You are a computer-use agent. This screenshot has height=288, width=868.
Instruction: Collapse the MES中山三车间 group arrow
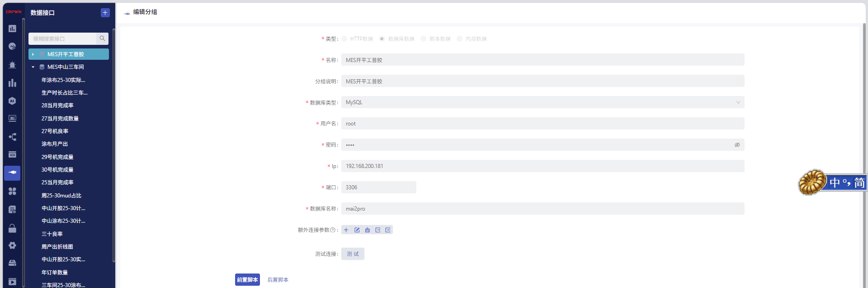pos(33,67)
